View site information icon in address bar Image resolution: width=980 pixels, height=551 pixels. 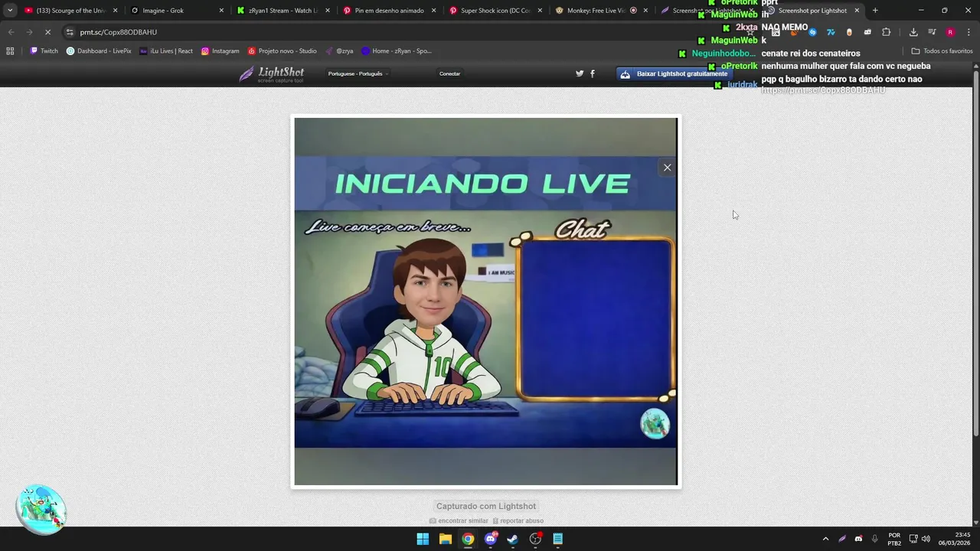70,32
